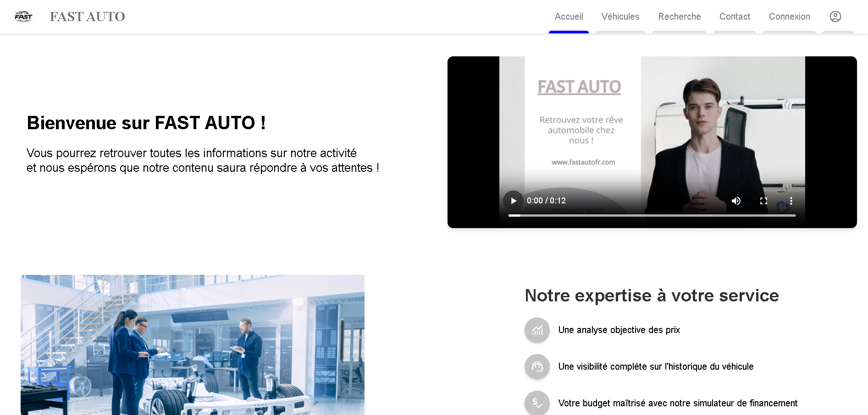Image resolution: width=868 pixels, height=415 pixels.
Task: Click the video time display 0:00 / 0:12
Action: [x=546, y=201]
